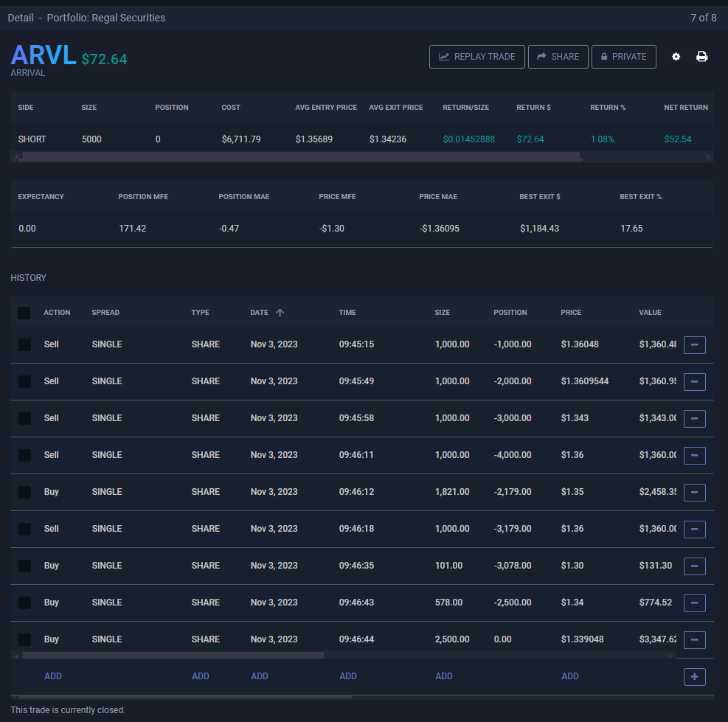Click the $774.52 value cell
The image size is (728, 722).
tap(655, 603)
